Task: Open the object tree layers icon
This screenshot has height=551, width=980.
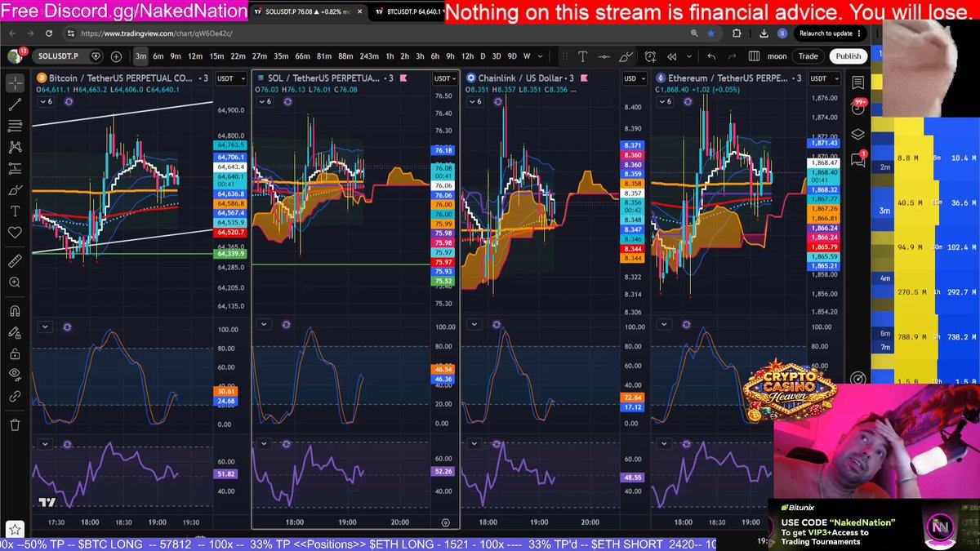Action: click(858, 135)
